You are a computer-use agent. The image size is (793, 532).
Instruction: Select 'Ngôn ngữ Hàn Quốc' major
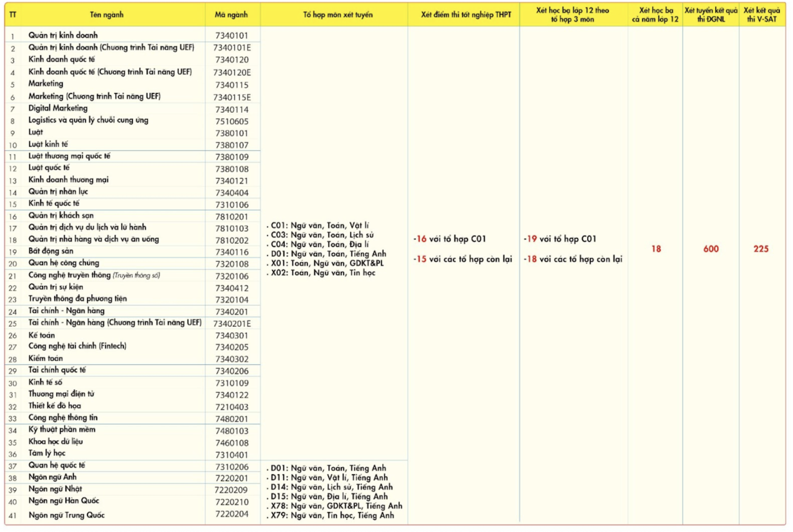point(64,501)
